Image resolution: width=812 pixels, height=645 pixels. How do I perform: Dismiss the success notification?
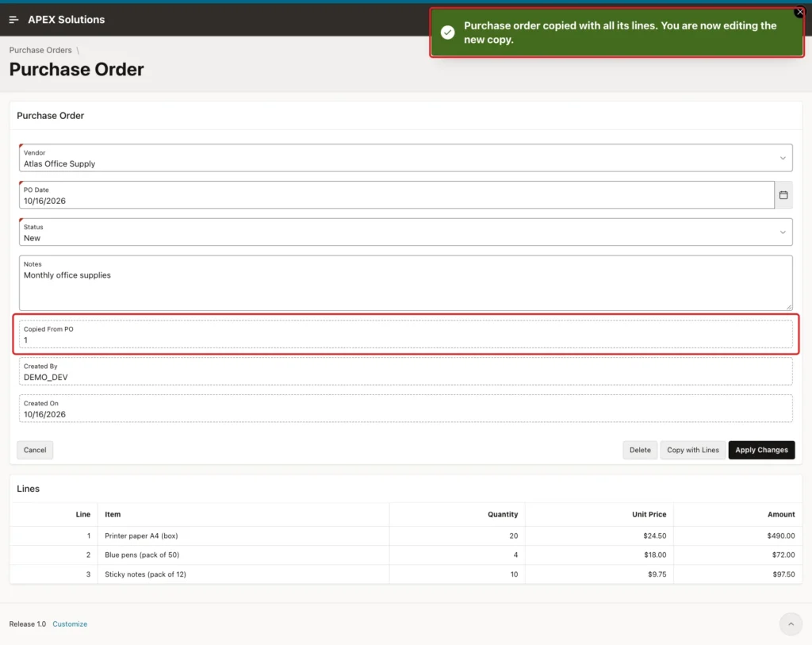tap(799, 12)
